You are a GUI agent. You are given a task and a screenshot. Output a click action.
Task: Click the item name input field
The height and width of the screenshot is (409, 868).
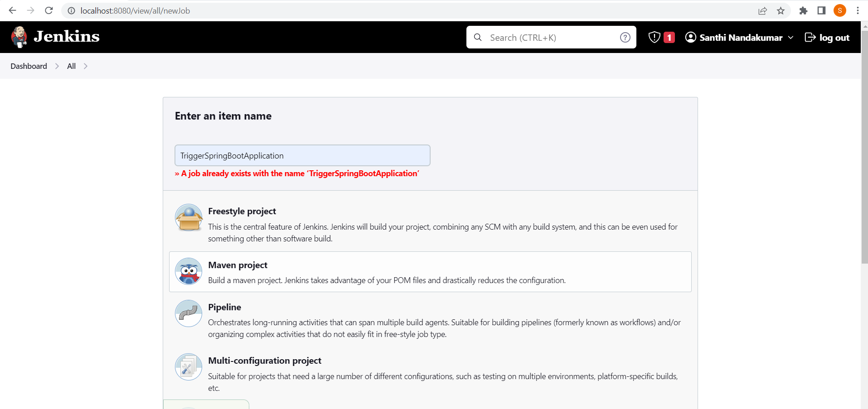(302, 155)
